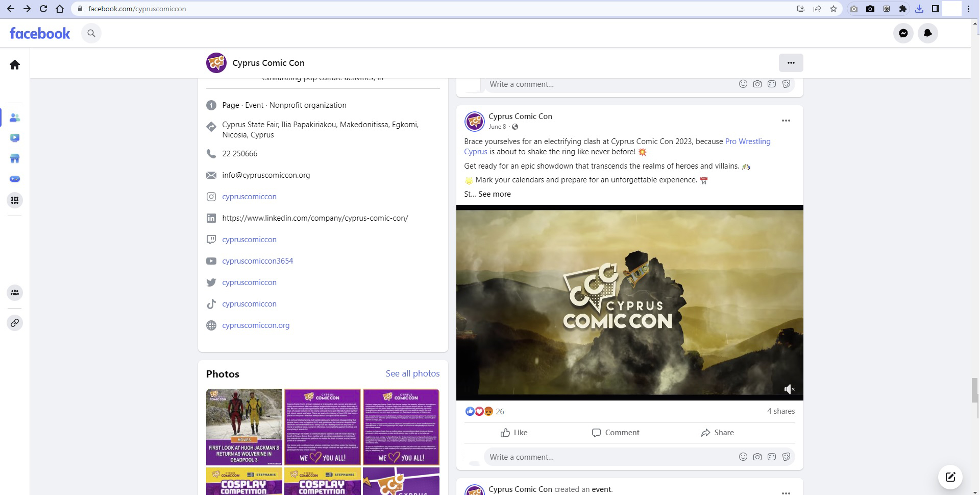Open the page header three-dot menu button

[791, 63]
